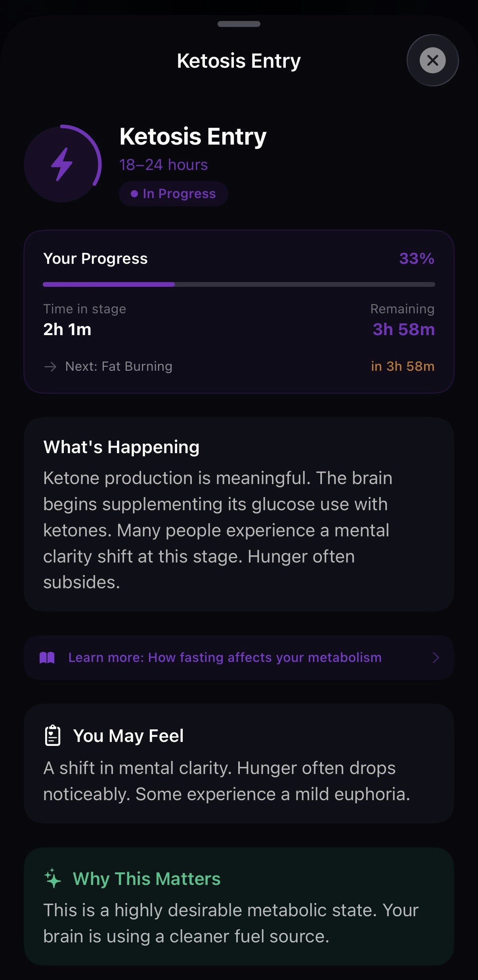Tap the 2h 1m time in stage value
The image size is (478, 980).
tap(67, 329)
